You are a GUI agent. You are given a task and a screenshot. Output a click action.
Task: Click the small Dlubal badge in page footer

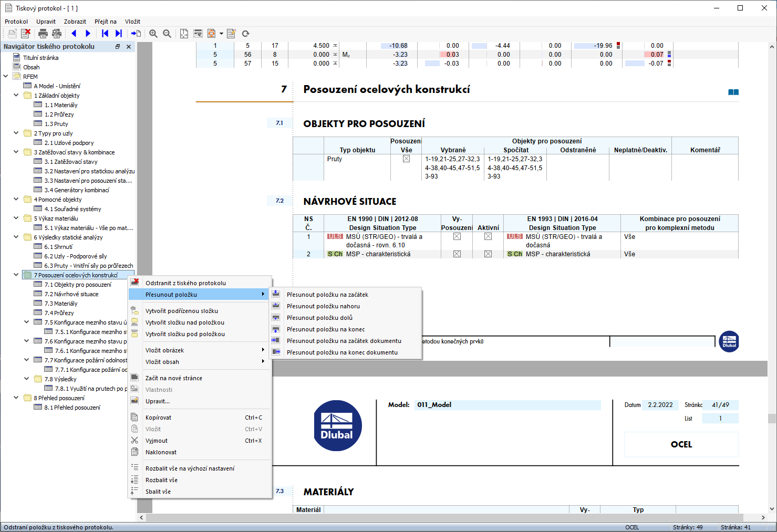729,341
